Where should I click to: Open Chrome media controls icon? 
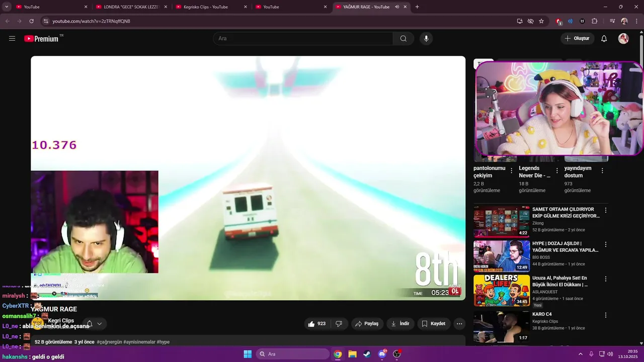[x=612, y=21]
